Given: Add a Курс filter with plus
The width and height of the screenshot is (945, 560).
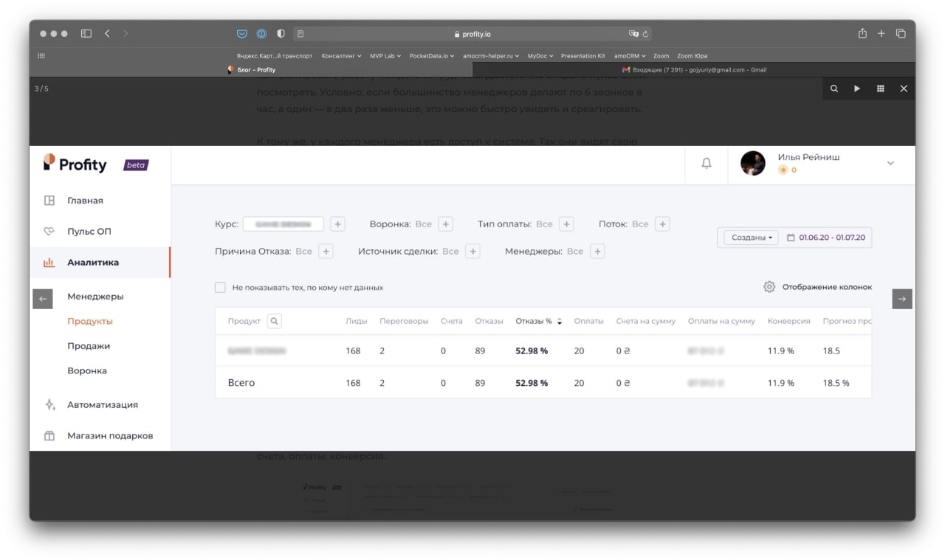Looking at the screenshot, I should click(337, 224).
